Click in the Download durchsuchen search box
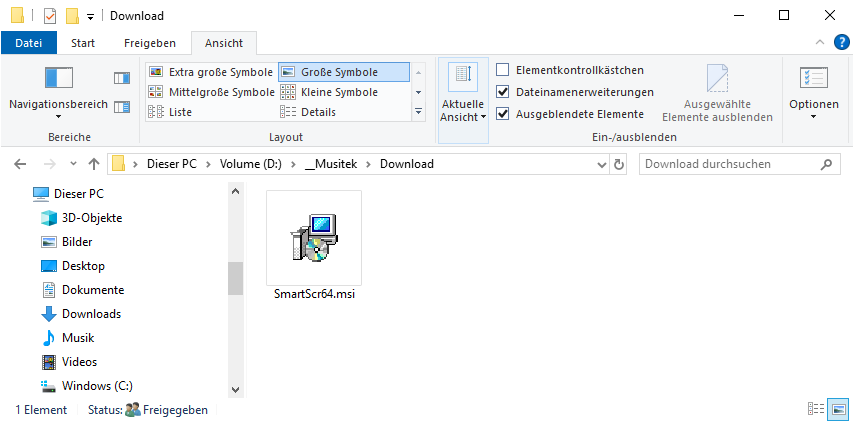854x422 pixels. (730, 164)
